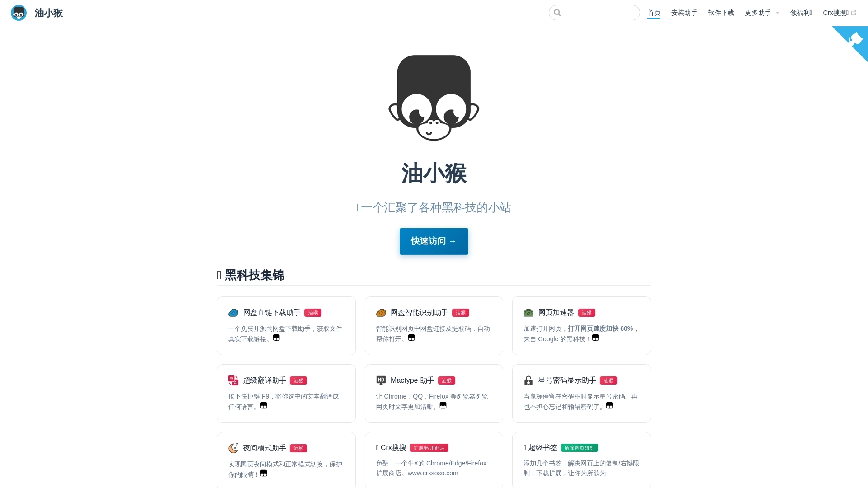Open the 网页加速器 card title

tap(556, 313)
